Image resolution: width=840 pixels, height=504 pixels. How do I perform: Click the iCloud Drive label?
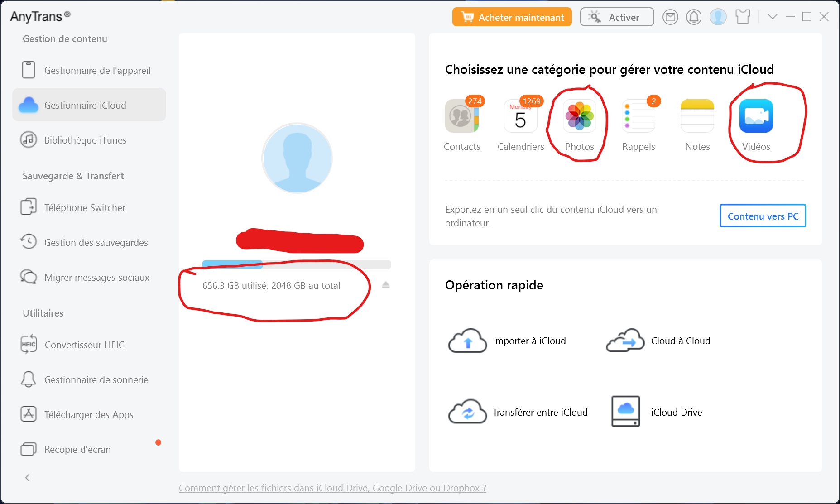677,412
